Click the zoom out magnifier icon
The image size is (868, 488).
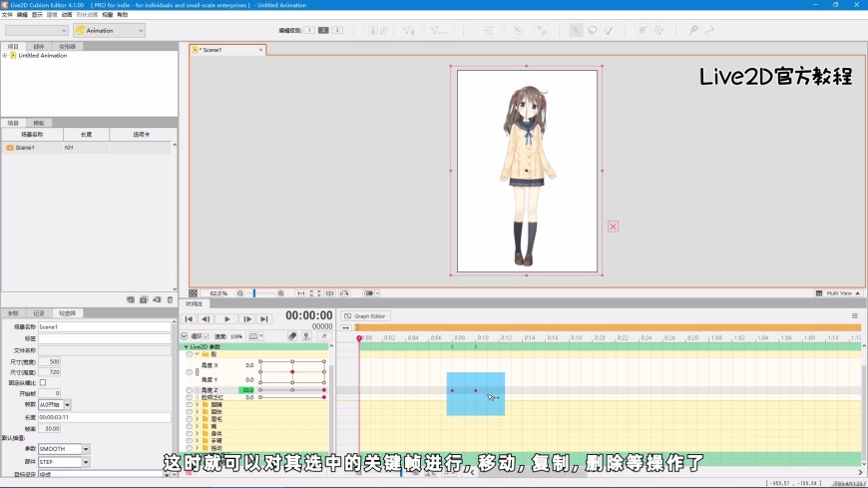point(240,293)
